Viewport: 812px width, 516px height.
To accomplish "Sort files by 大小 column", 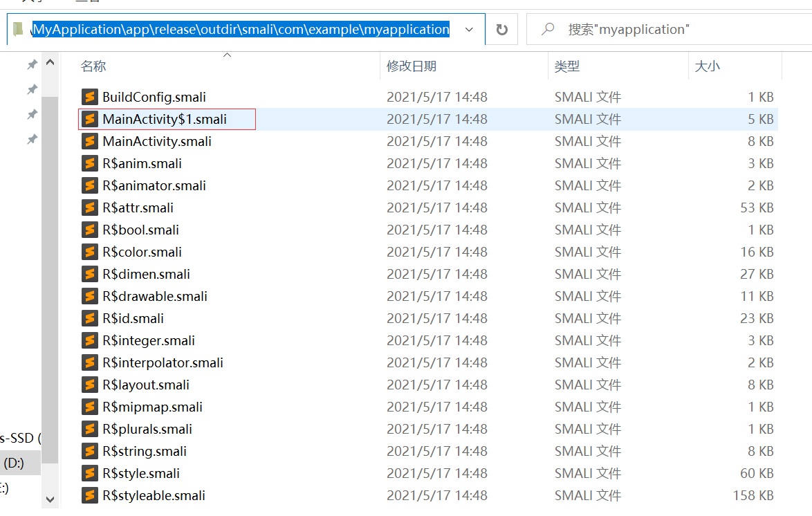I will click(707, 66).
